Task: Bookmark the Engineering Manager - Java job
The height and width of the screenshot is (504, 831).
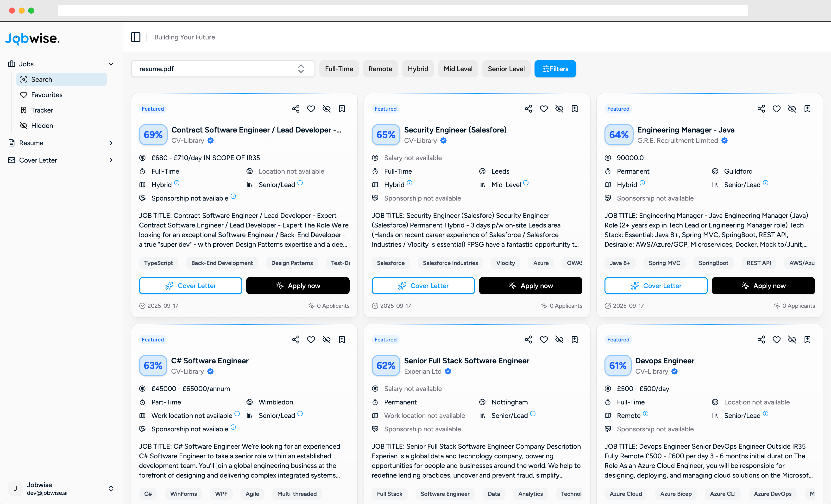Action: [x=807, y=109]
